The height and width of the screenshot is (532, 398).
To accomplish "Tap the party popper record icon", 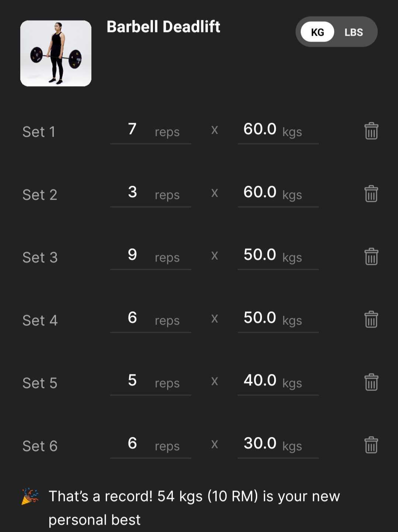I will [30, 496].
